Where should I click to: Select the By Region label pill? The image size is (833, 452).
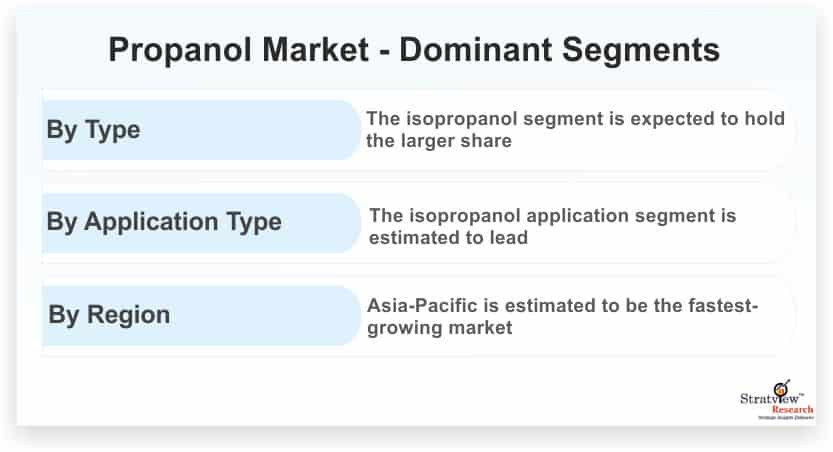pyautogui.click(x=201, y=315)
